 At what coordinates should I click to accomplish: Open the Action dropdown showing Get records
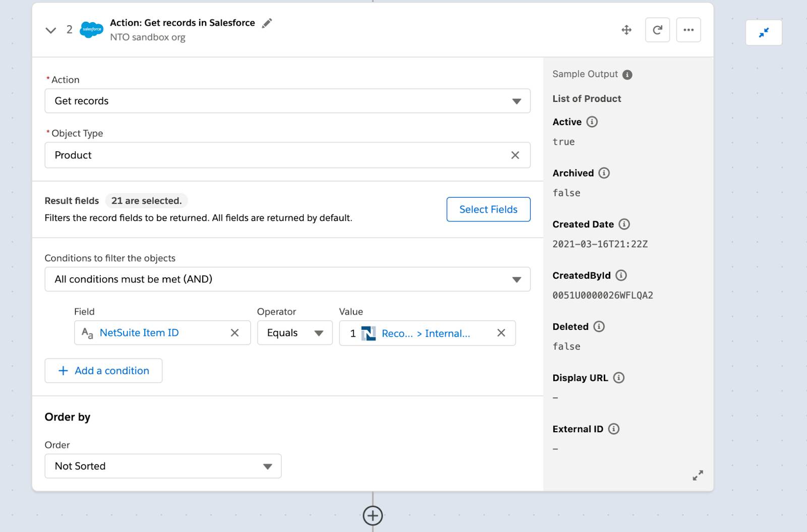287,101
